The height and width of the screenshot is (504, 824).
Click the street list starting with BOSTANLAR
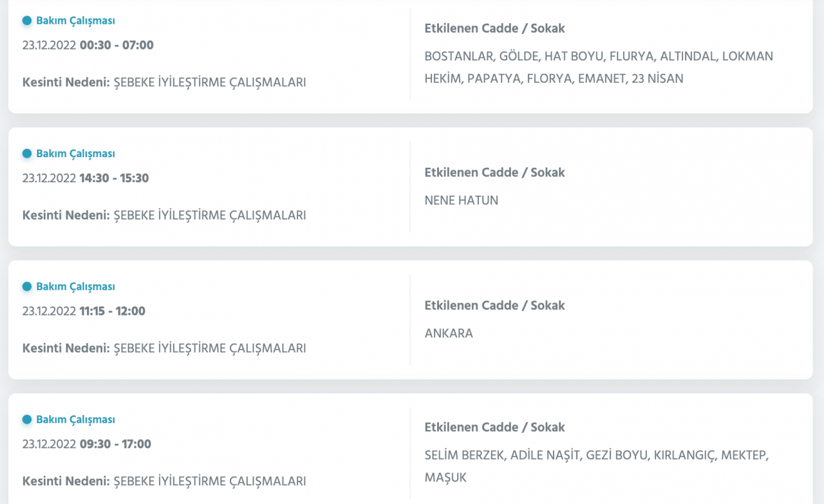coord(599,67)
